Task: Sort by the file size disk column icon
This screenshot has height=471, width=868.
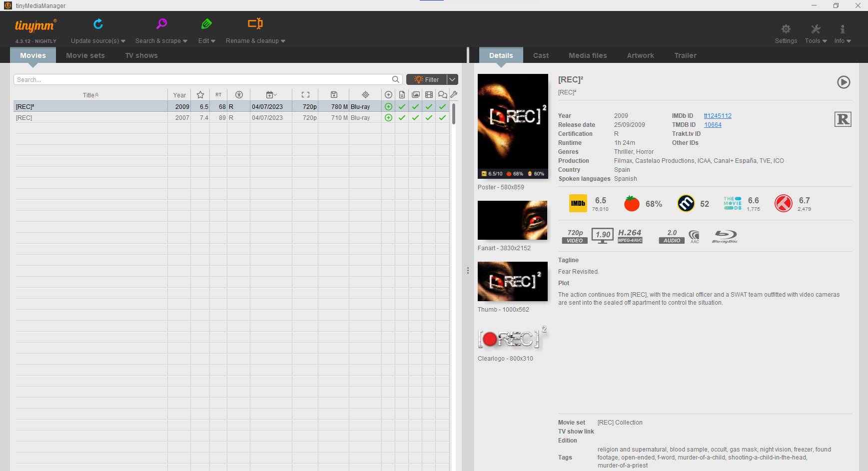Action: (x=334, y=95)
